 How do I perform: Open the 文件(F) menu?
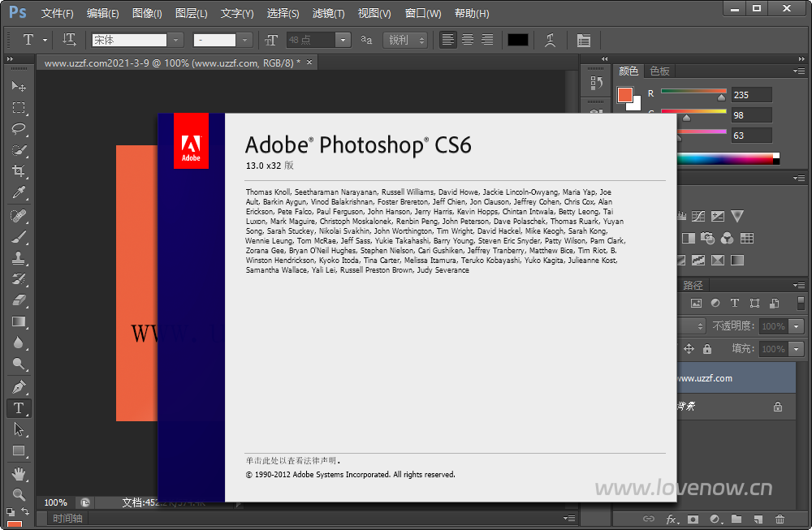(56, 13)
